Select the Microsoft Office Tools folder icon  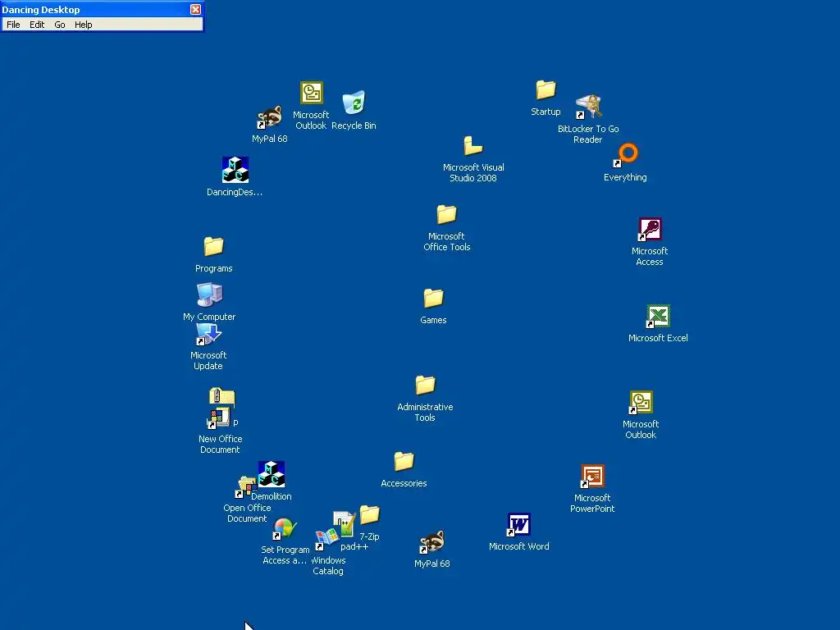(x=446, y=214)
